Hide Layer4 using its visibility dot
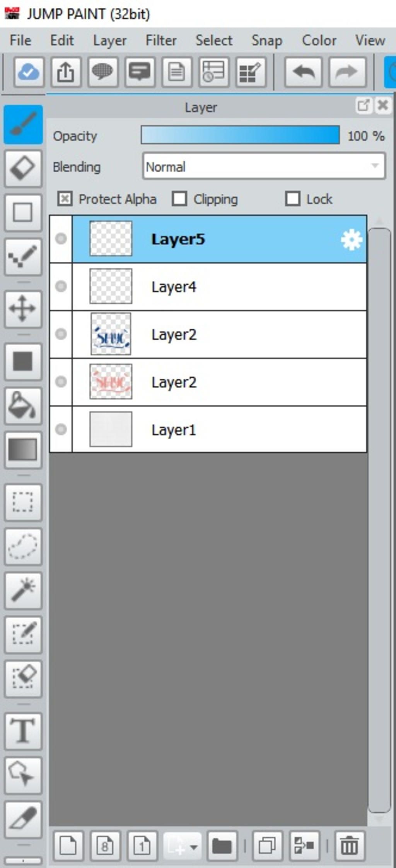 point(61,286)
